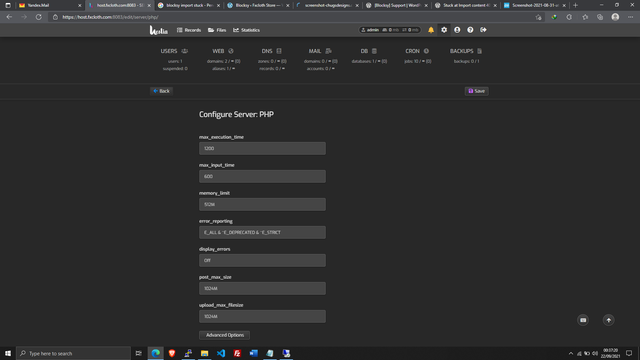Screen dimensions: 640x360
Task: Open FileZilla from the taskbar
Action: point(237,353)
